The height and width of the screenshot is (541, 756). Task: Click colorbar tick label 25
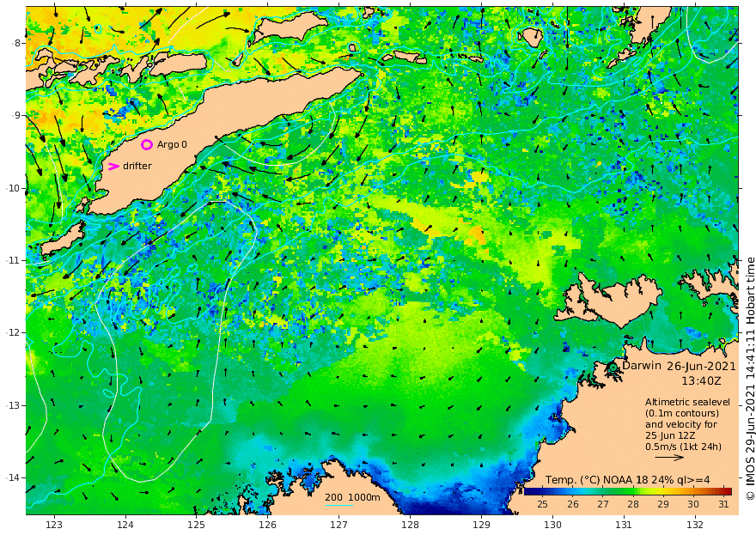click(x=542, y=504)
